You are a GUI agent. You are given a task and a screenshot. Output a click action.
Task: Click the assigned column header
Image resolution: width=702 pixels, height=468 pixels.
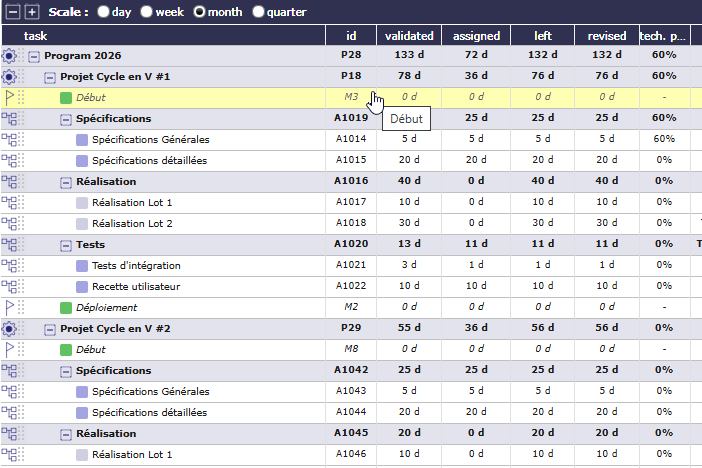pyautogui.click(x=476, y=35)
